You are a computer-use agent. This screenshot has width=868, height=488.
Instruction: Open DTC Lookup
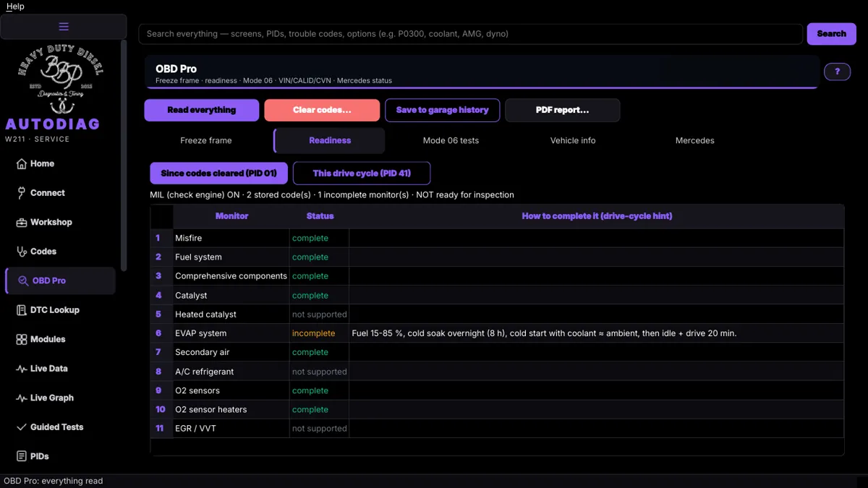point(59,310)
